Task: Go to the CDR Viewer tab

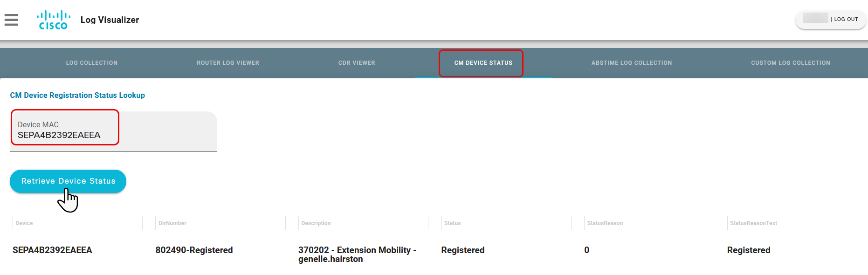Action: (357, 63)
